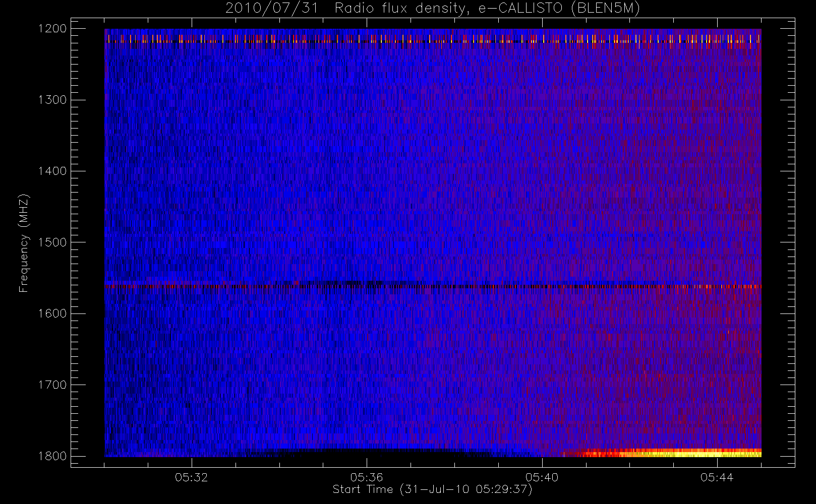816x504 pixels.
Task: Click the 'Frequency (MHZ)' axis title
Action: [24, 243]
